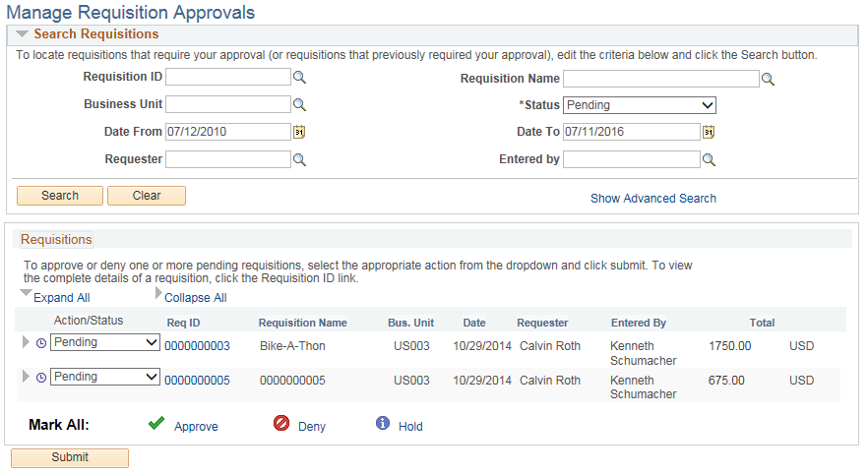The height and width of the screenshot is (475, 868).
Task: Click Total column header
Action: tap(763, 323)
